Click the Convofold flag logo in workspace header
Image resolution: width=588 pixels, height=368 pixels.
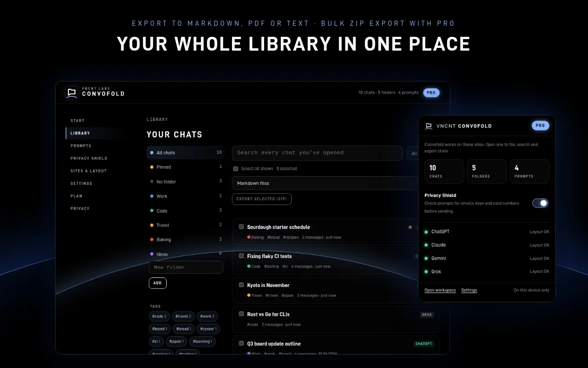(x=72, y=93)
